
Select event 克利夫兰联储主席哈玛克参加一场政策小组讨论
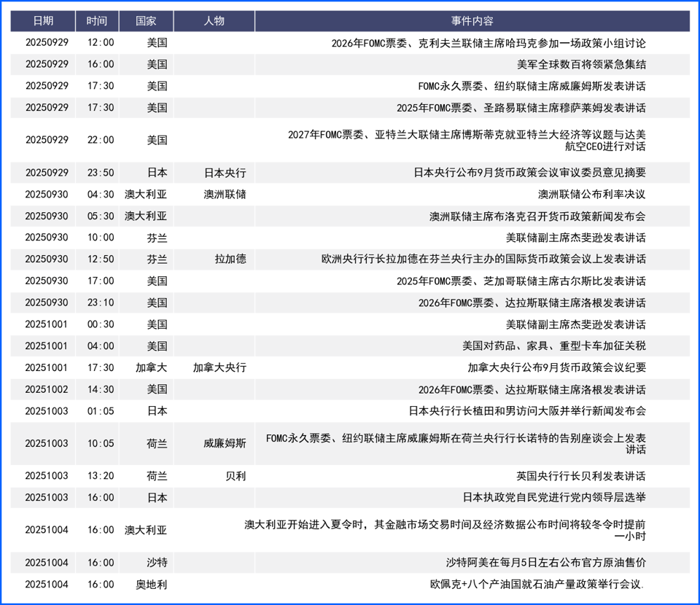click(x=489, y=43)
